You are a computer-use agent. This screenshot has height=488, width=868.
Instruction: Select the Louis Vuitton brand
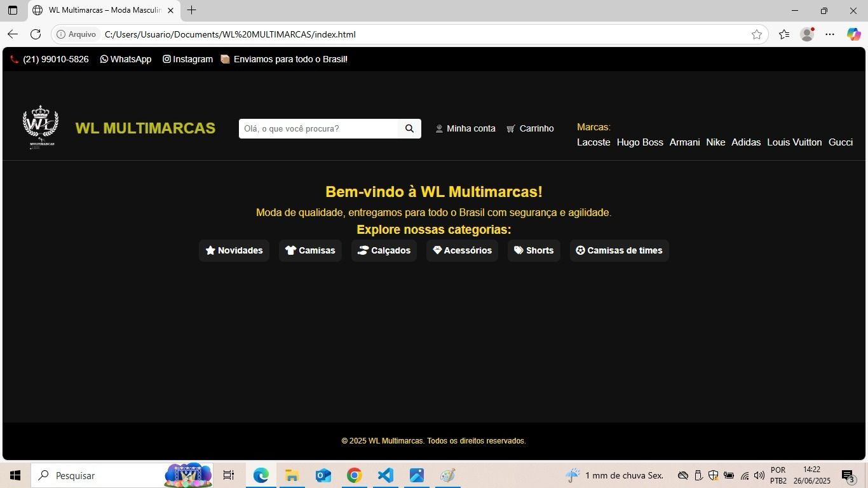[794, 142]
